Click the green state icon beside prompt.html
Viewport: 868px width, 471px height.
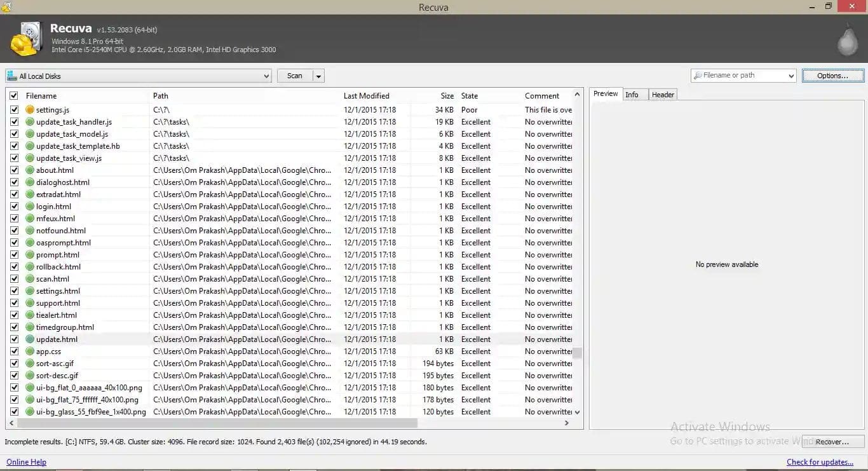click(x=30, y=255)
